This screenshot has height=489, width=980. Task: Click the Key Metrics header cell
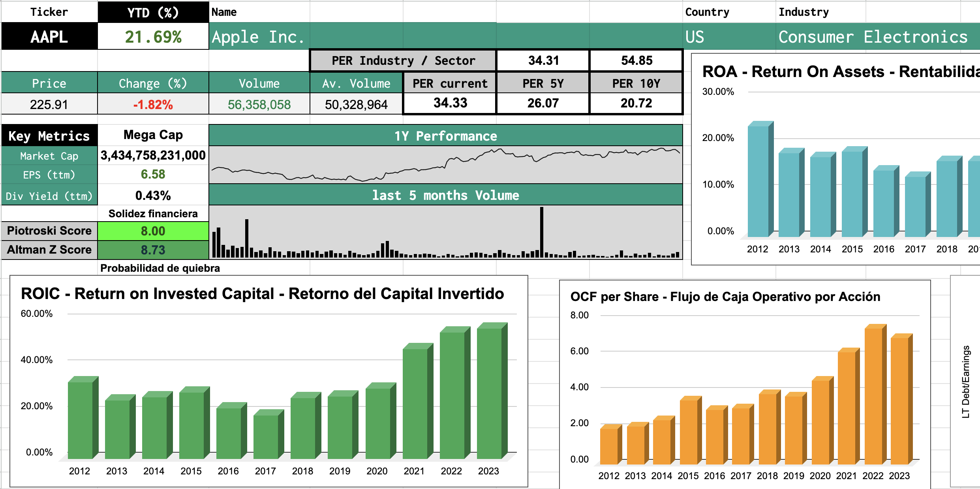[x=49, y=135]
